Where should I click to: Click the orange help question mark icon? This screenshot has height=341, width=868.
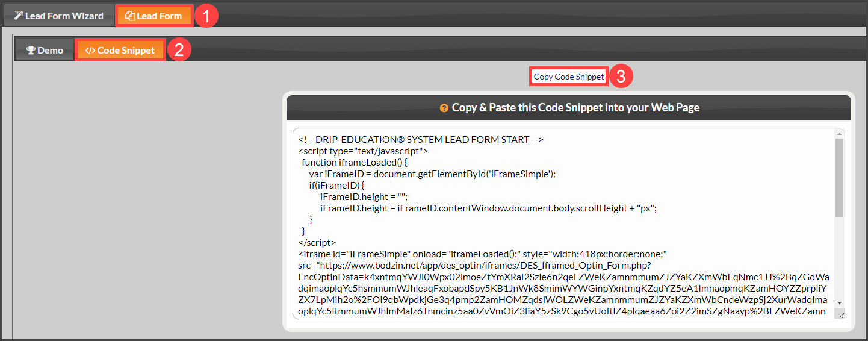tap(444, 108)
